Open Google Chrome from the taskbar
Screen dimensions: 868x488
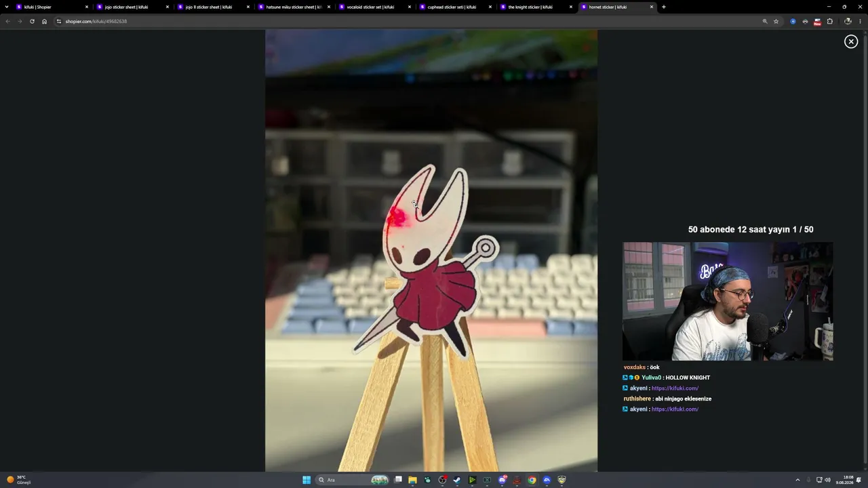click(x=532, y=480)
